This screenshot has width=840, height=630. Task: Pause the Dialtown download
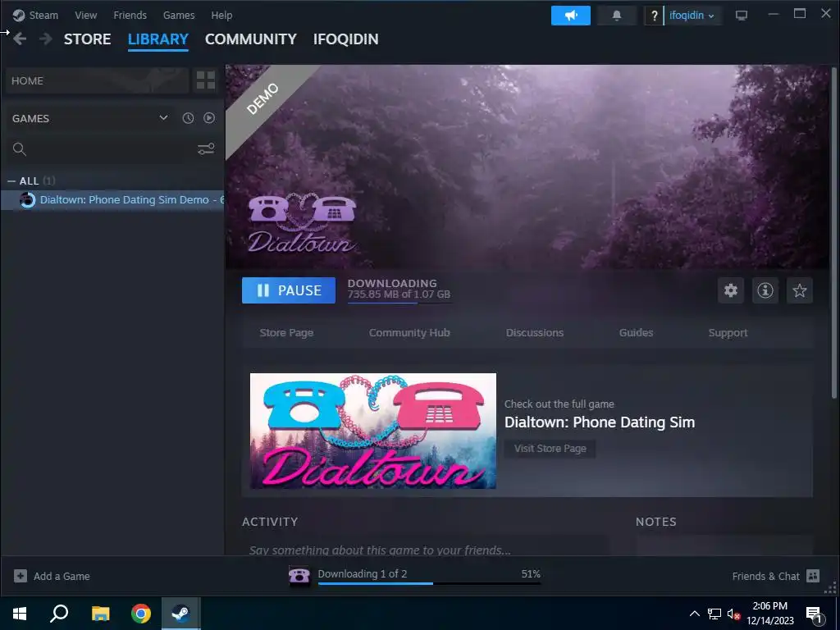289,290
